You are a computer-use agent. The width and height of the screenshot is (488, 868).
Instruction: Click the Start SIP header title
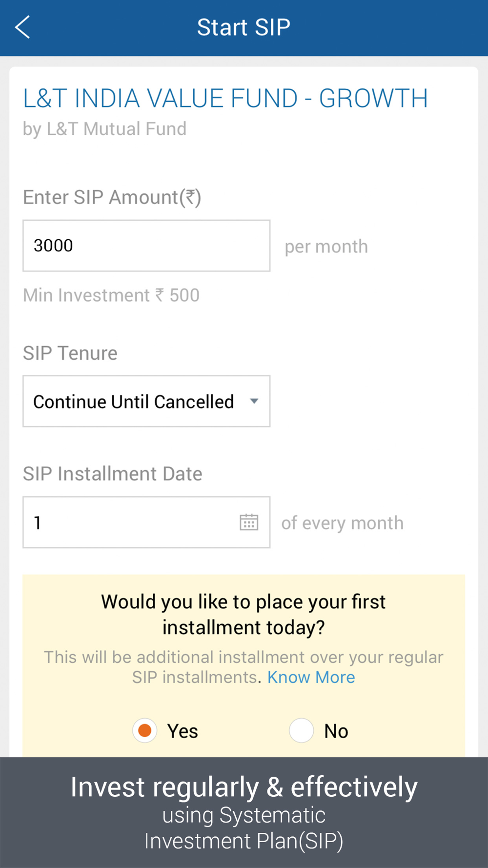pyautogui.click(x=244, y=27)
